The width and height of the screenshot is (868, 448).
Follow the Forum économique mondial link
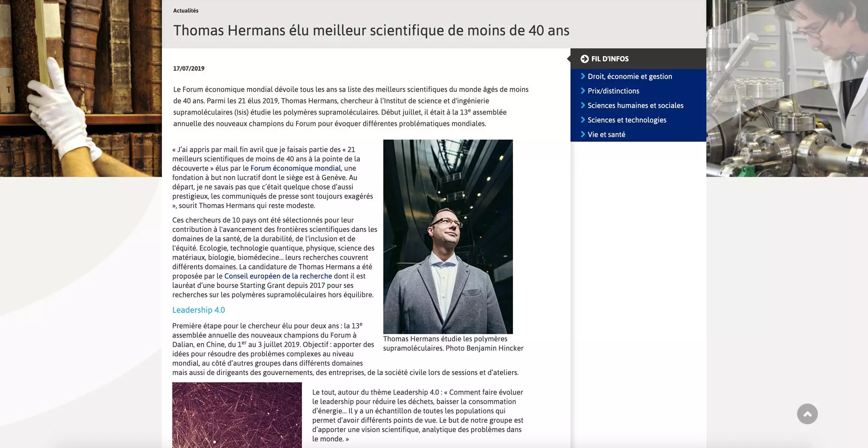[296, 168]
